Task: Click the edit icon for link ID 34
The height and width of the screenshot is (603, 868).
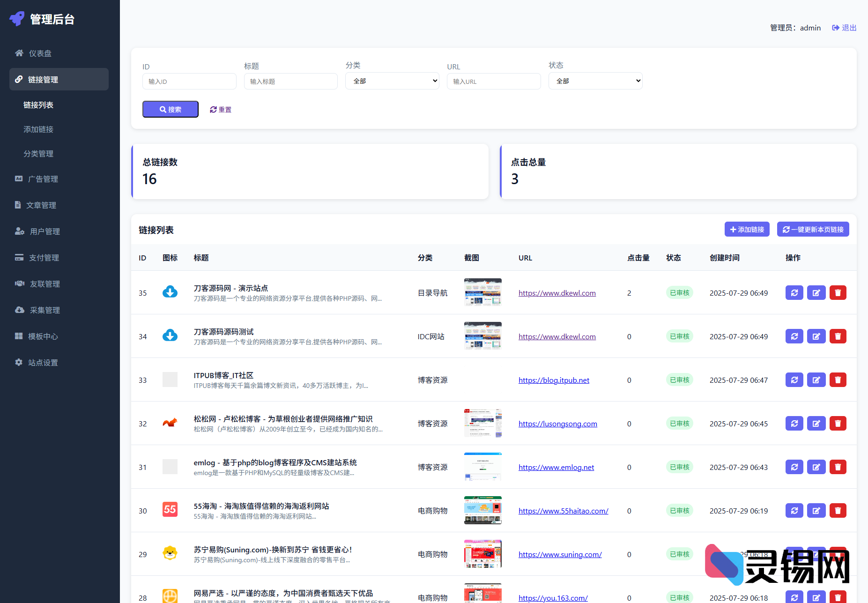Action: tap(816, 336)
